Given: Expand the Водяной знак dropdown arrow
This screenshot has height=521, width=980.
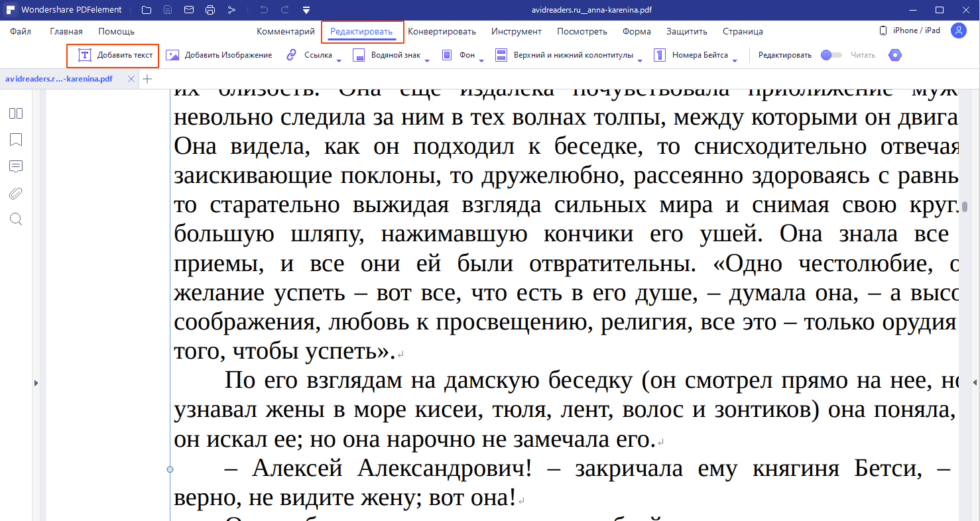Looking at the screenshot, I should 427,60.
